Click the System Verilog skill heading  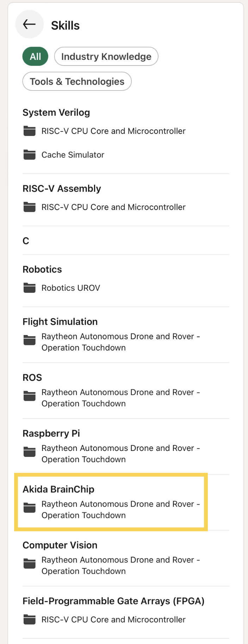point(56,112)
